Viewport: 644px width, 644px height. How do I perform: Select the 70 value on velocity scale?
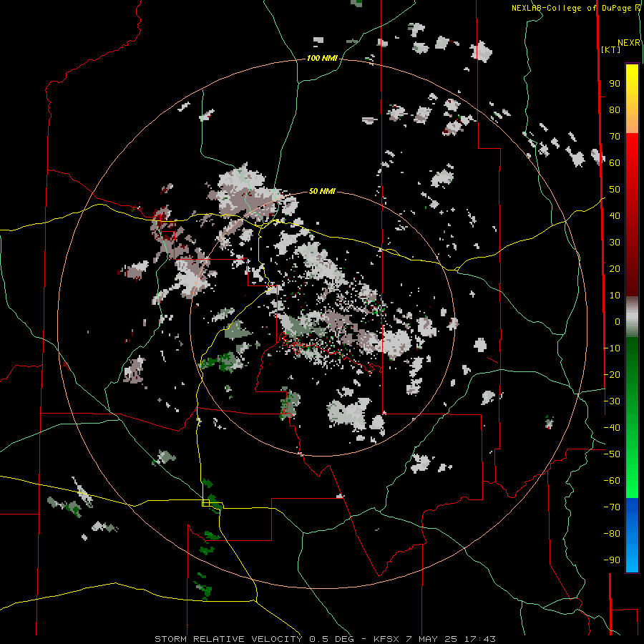coord(615,137)
